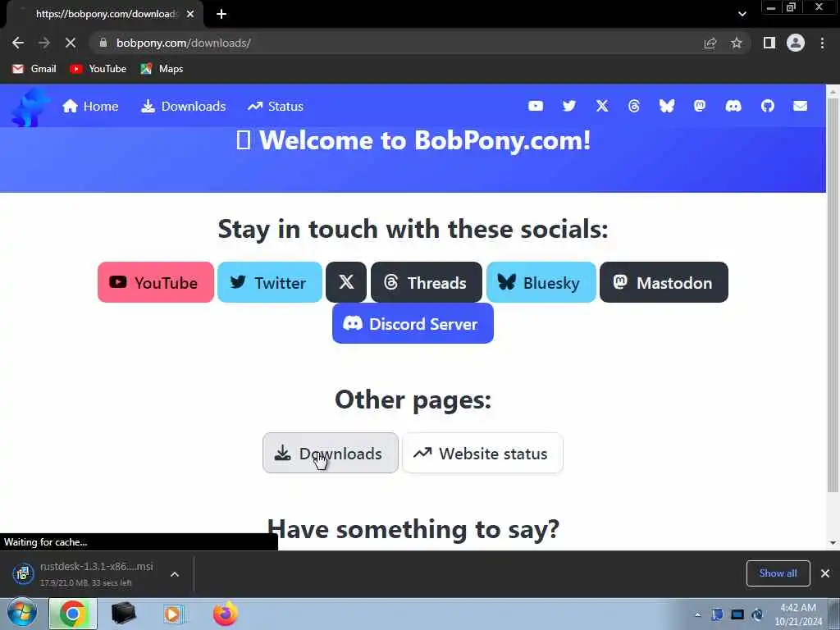Screen dimensions: 840x630
Task: Open the Bluesky butterfly icon in the header
Action: pos(667,106)
